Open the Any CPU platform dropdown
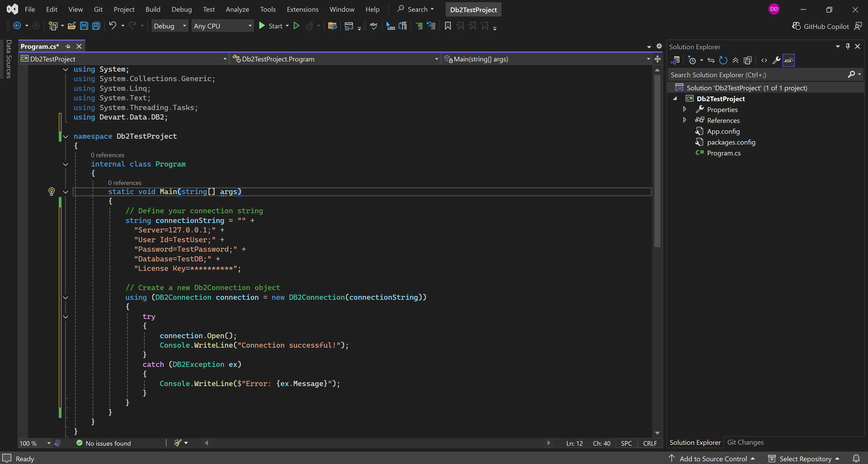Screen dimensions: 868x464 click(222, 26)
